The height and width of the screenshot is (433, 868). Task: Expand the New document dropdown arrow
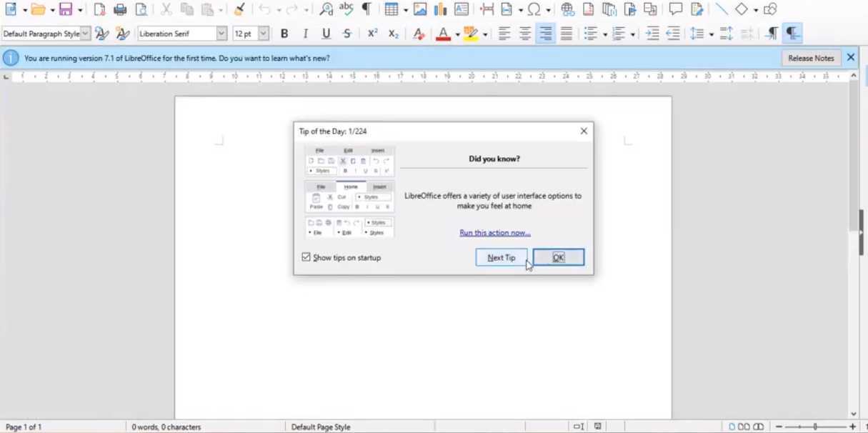tap(24, 10)
